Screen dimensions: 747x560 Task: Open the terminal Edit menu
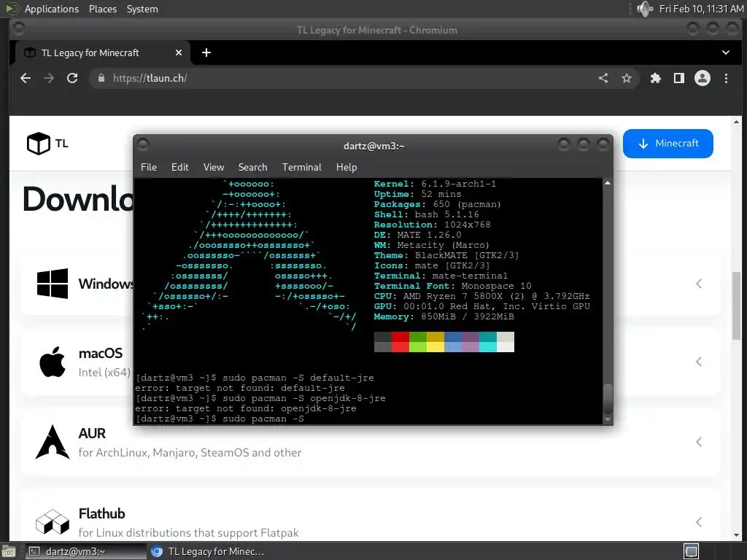point(180,167)
